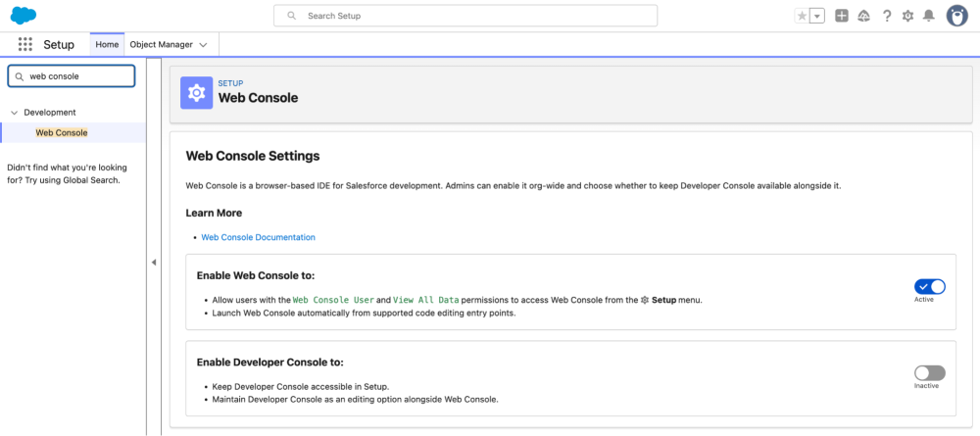Screen dimensions: 980x436
Task: Open the Object Manager dropdown chevron
Action: click(x=203, y=45)
